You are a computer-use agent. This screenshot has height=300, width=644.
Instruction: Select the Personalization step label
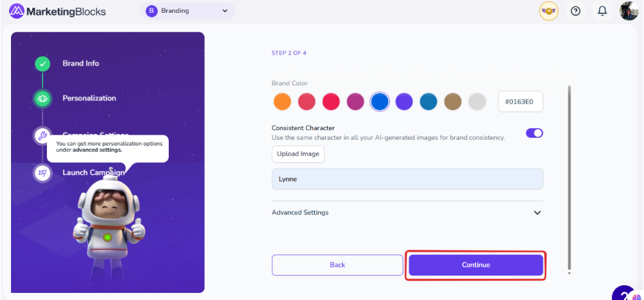(x=89, y=98)
